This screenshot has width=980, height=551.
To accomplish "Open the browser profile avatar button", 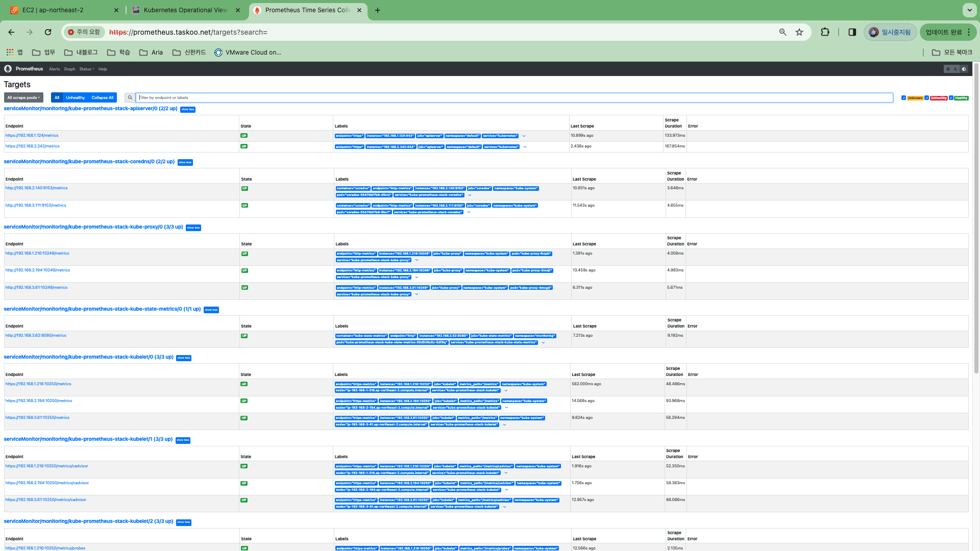I will (890, 32).
